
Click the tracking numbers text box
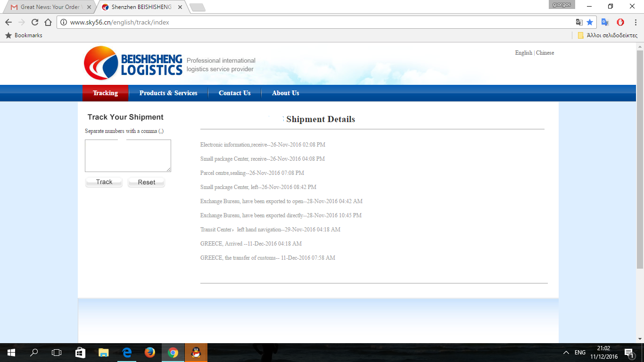(128, 156)
